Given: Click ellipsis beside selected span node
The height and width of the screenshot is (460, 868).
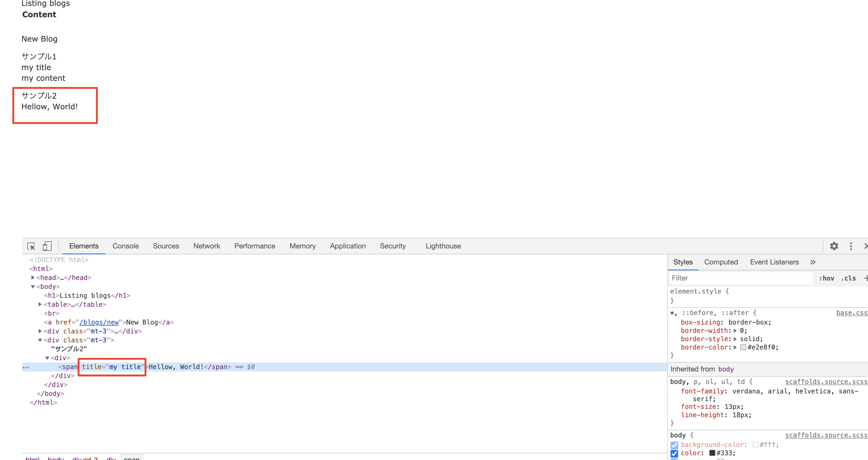Looking at the screenshot, I should point(26,367).
